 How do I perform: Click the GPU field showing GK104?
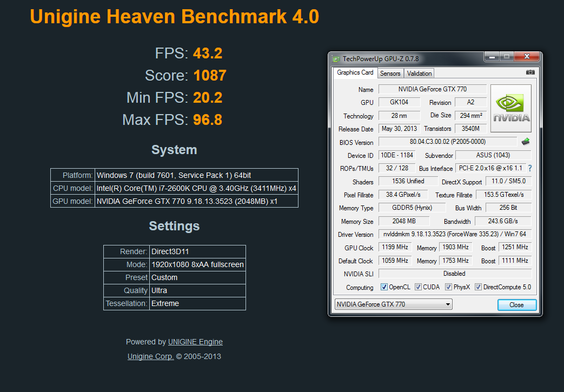pos(399,102)
